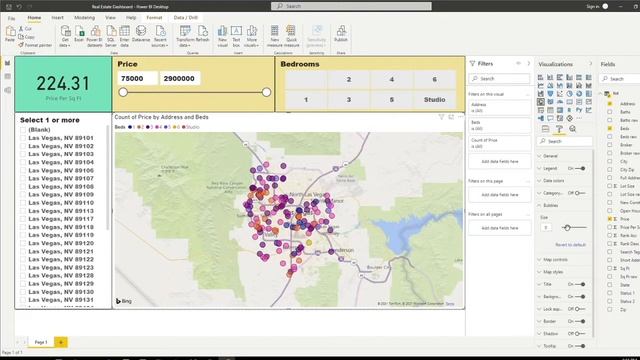Open Power BI datasets
This screenshot has width=640, height=360.
pos(95,36)
